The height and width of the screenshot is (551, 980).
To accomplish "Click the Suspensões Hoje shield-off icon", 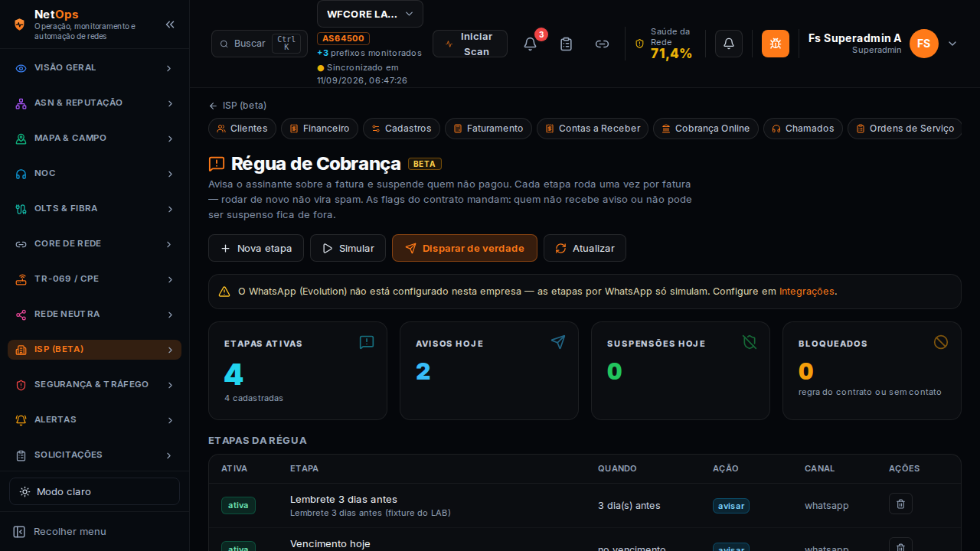I will point(750,342).
